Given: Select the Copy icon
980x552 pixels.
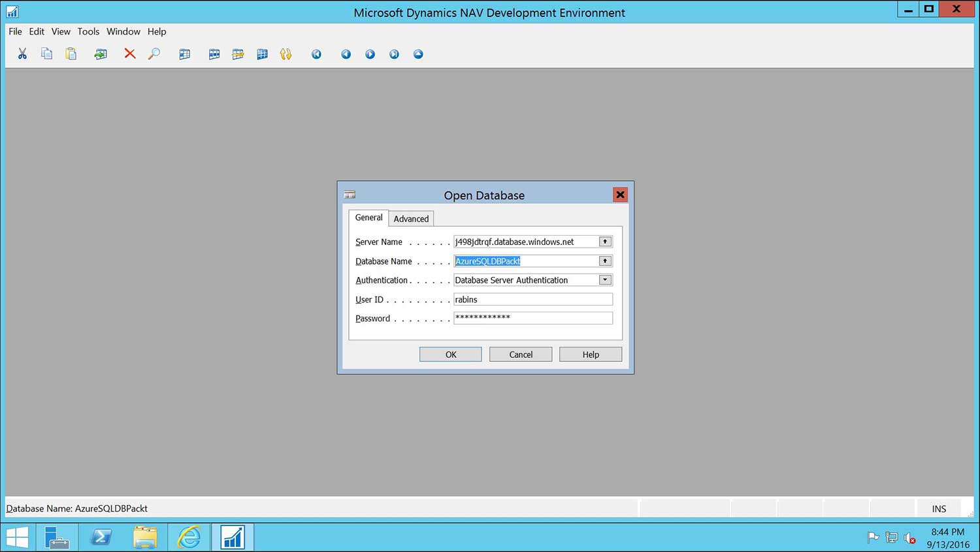Looking at the screenshot, I should click(46, 54).
